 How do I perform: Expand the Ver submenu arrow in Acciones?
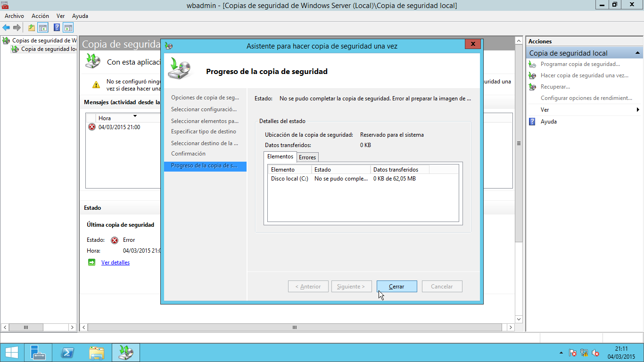(638, 110)
